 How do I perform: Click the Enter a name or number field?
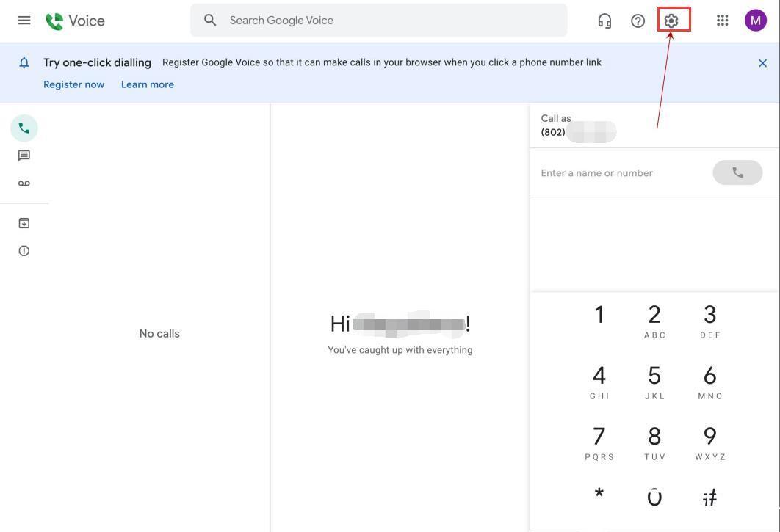pyautogui.click(x=617, y=172)
